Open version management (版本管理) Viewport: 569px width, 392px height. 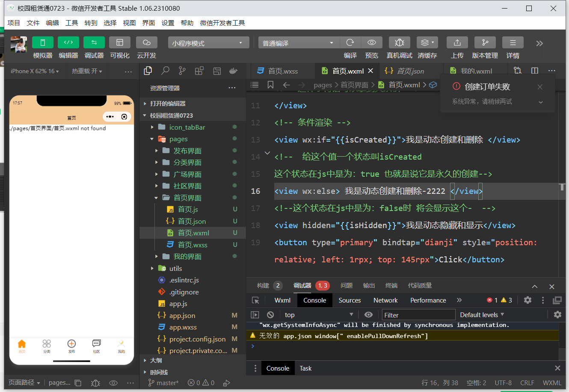coord(485,42)
